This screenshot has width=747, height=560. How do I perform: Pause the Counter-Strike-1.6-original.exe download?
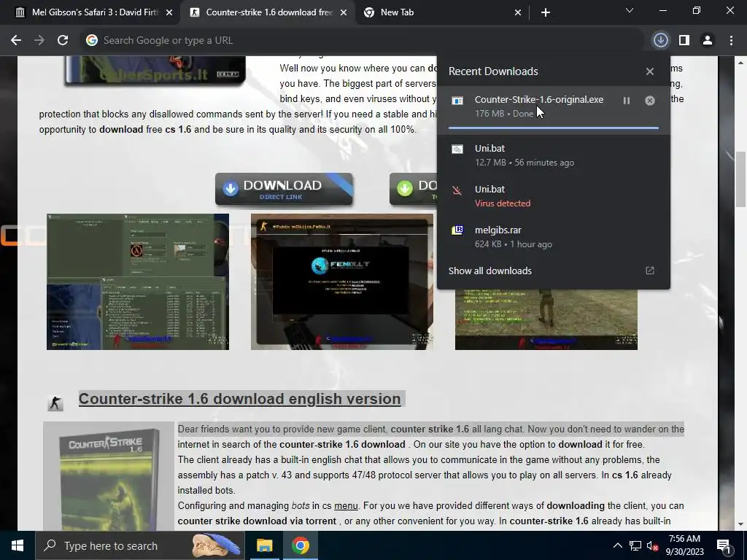[x=627, y=101]
